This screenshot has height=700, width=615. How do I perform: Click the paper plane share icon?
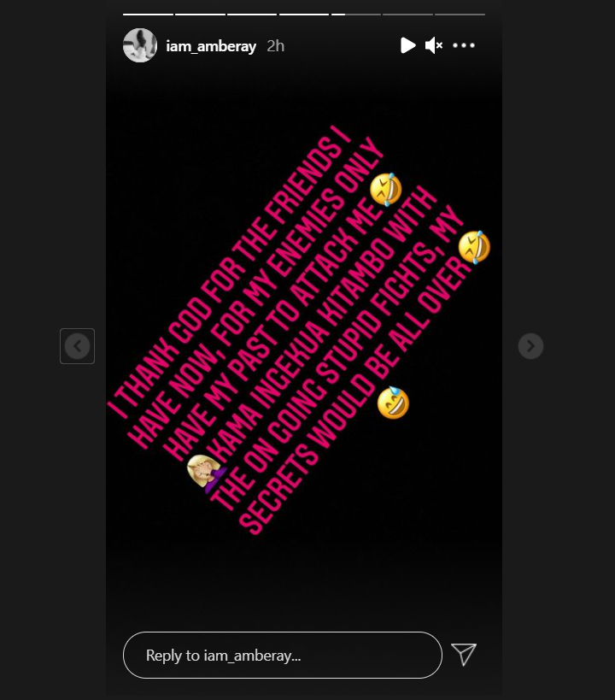(464, 655)
